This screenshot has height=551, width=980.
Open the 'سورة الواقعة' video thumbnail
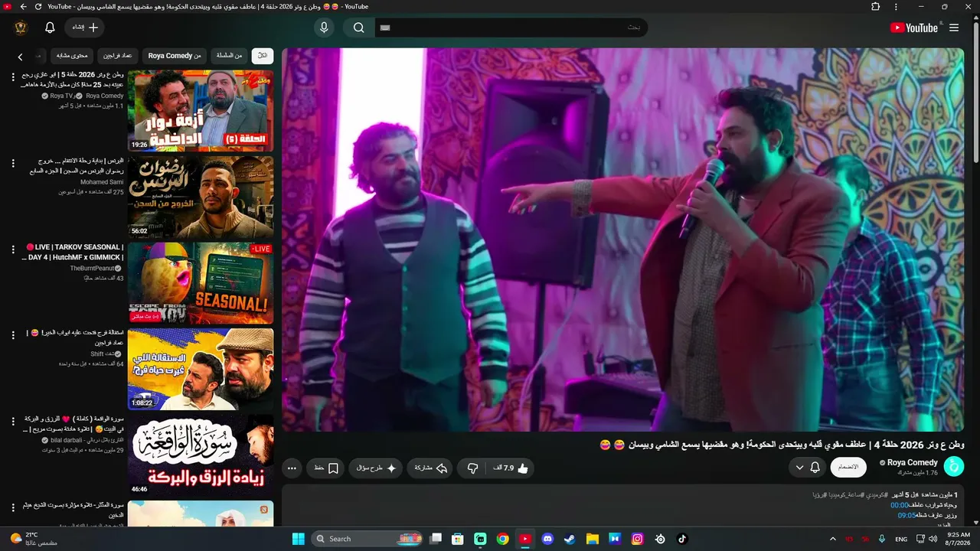(201, 455)
